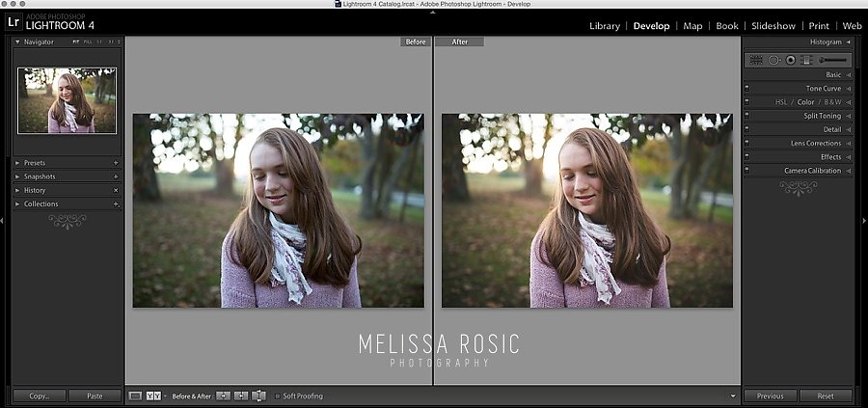Screen dimensions: 868x408
Task: Select the Adjustment Brush tool
Action: pyautogui.click(x=832, y=60)
